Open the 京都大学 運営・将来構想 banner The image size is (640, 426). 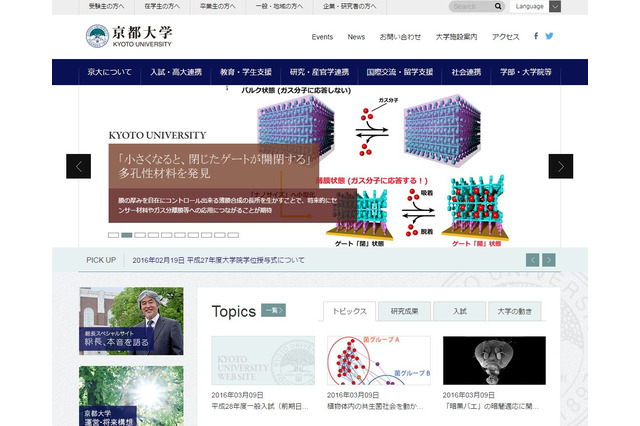pyautogui.click(x=131, y=396)
